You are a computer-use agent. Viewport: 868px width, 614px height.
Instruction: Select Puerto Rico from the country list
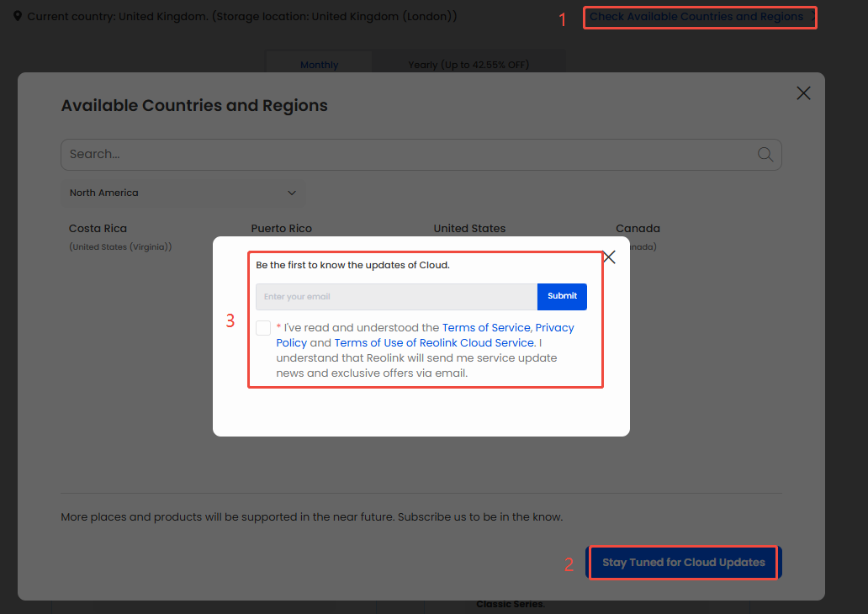tap(281, 229)
